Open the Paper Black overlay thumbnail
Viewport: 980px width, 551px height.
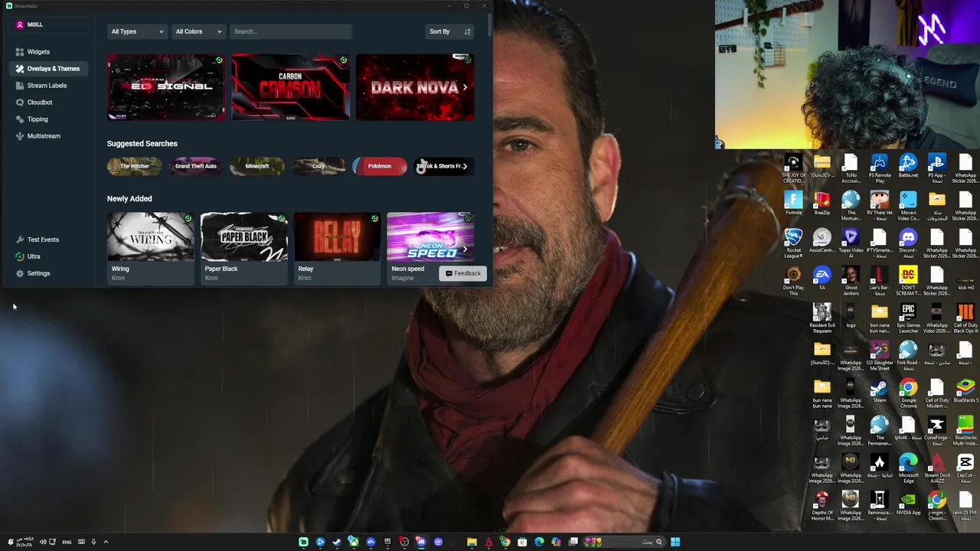point(243,237)
